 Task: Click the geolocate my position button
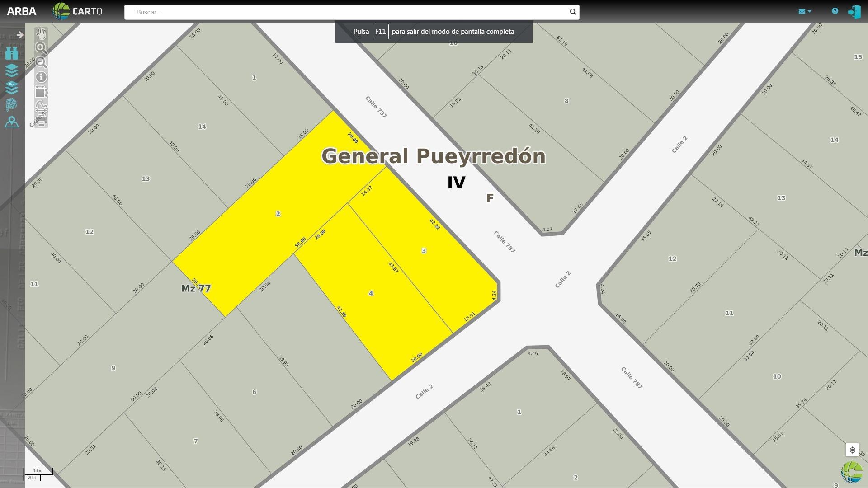coord(852,450)
